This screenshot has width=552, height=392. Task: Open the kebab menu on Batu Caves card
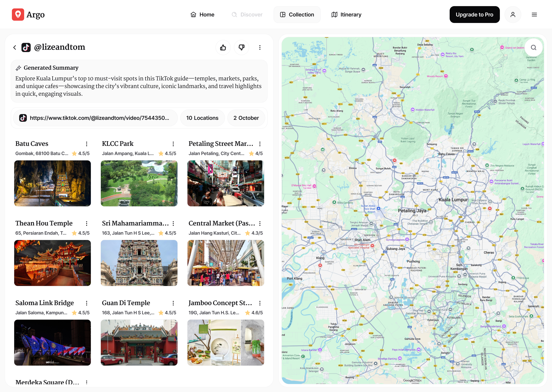coord(86,144)
